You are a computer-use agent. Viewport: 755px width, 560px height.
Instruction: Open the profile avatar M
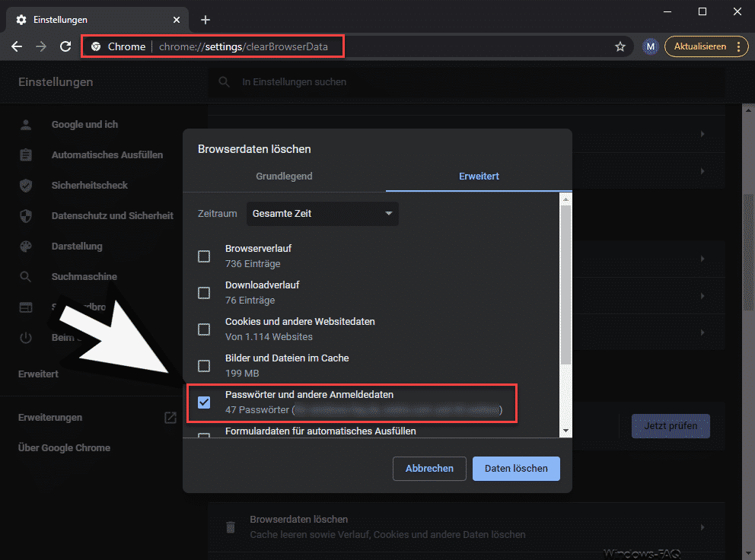click(x=651, y=46)
